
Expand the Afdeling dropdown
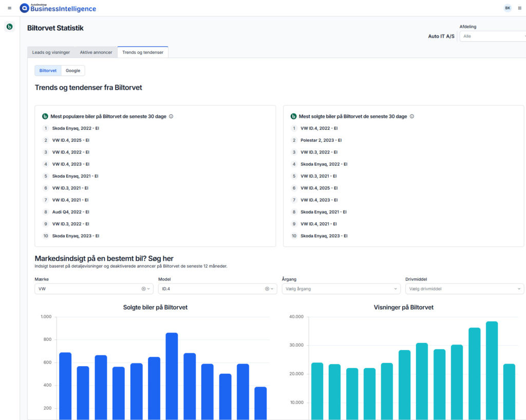(493, 36)
